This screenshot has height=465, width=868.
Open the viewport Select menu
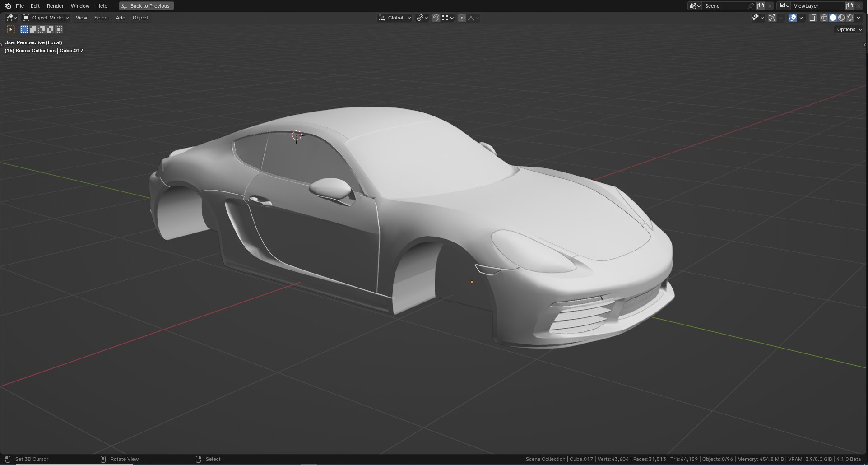102,18
